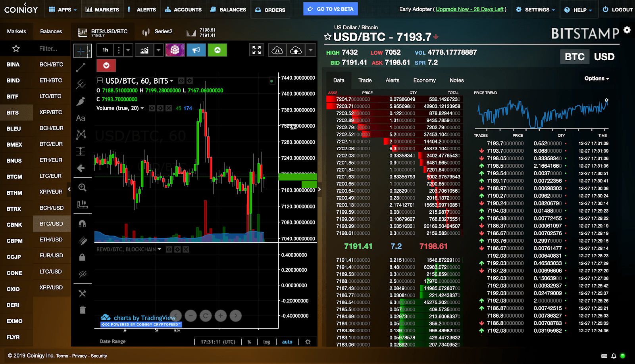Load chart layout from cloud
The width and height of the screenshot is (635, 364).
[x=277, y=50]
